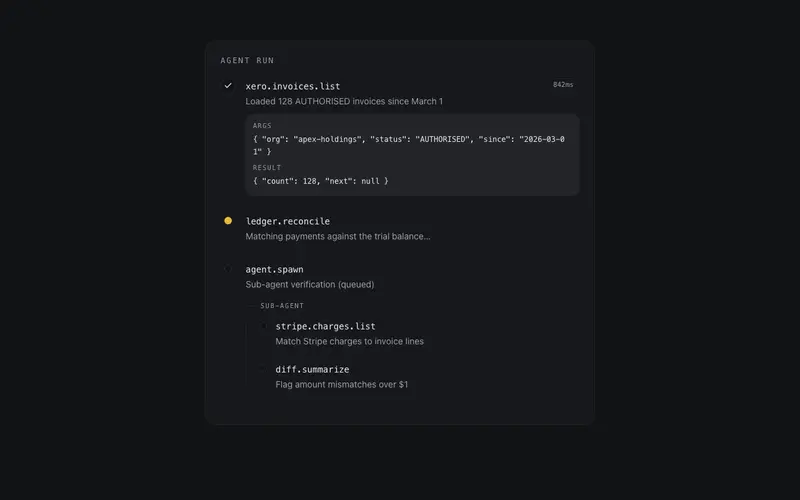This screenshot has width=800, height=500.
Task: Click the checkmark icon beside xero.invoices.list
Action: [x=228, y=86]
